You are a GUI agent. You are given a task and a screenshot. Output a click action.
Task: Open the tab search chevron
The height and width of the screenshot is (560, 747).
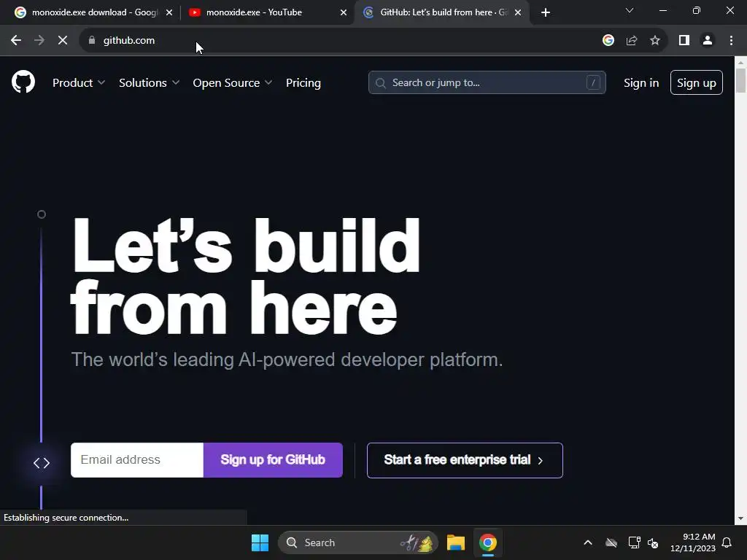pyautogui.click(x=630, y=10)
